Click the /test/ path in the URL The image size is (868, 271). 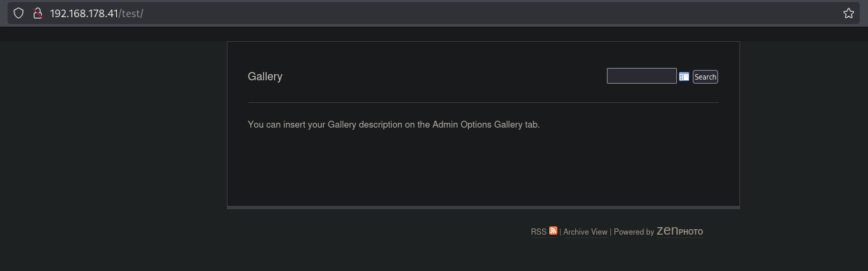(x=131, y=13)
